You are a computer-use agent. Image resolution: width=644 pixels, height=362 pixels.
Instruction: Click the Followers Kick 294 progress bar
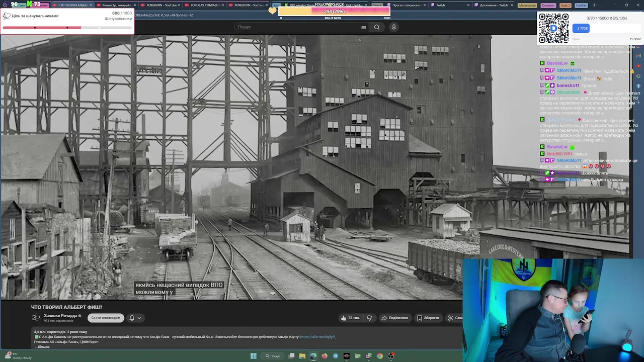click(334, 11)
